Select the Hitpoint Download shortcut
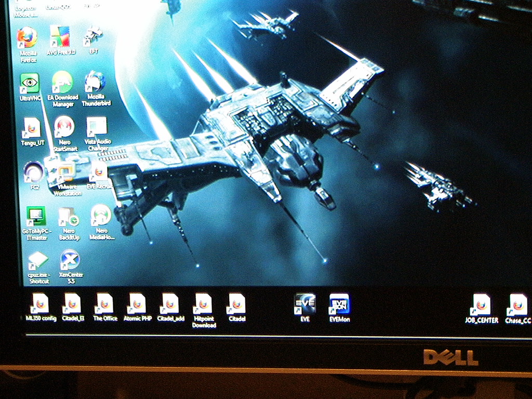This screenshot has width=532, height=399. tap(204, 311)
